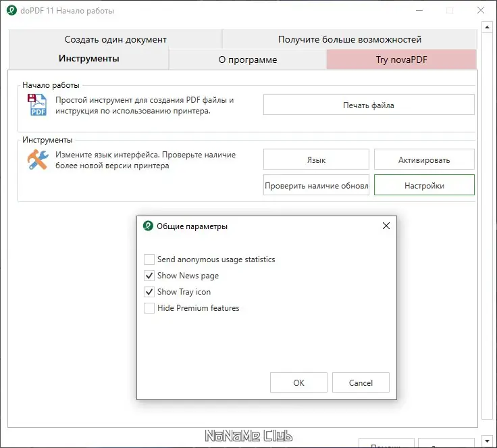Uncheck Show Tray icon option
The image size is (497, 448).
point(149,292)
